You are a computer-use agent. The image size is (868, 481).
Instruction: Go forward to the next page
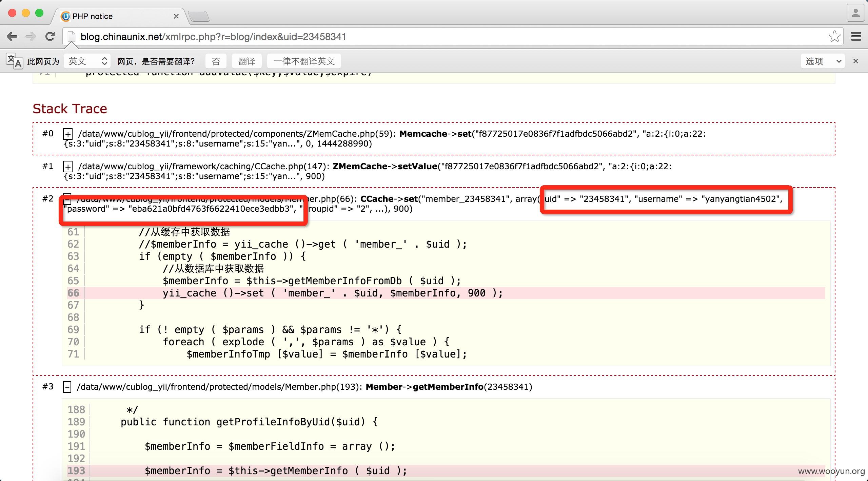(x=31, y=36)
